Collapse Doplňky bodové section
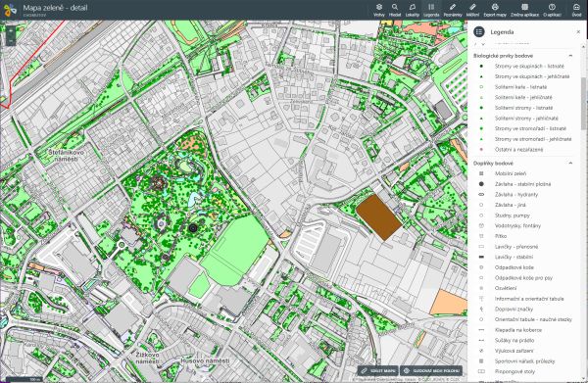 pyautogui.click(x=570, y=163)
